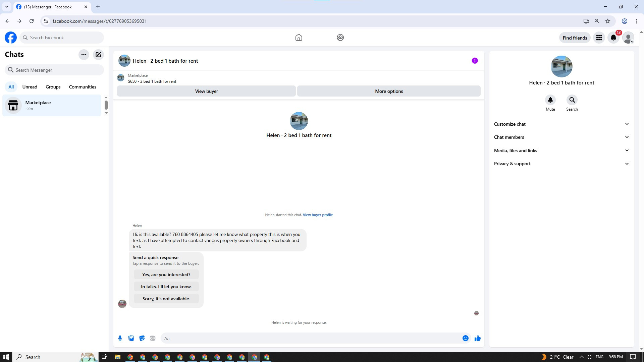Open the emoji picker in message box

pos(465,338)
